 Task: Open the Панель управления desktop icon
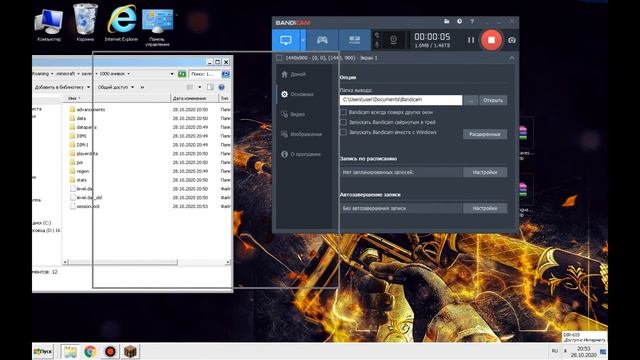158,27
